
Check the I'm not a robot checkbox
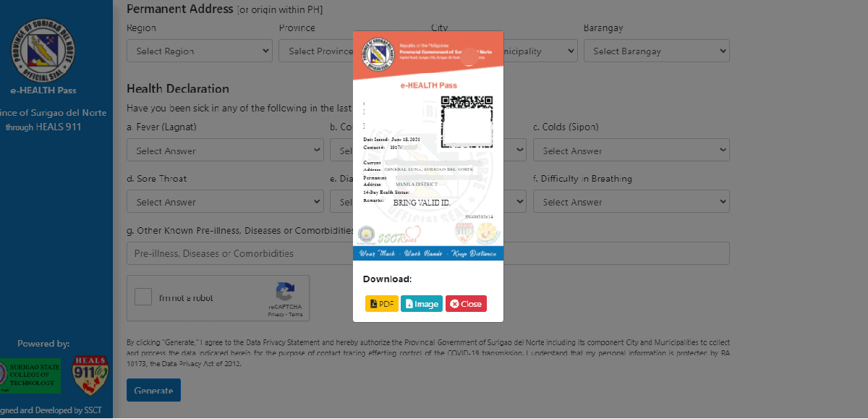tap(143, 297)
